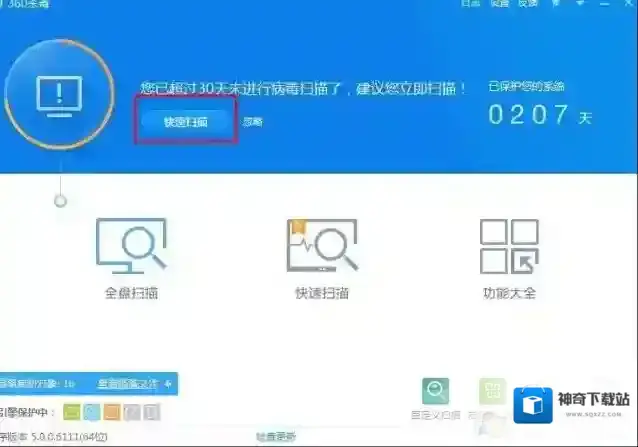Image resolution: width=638 pixels, height=447 pixels.
Task: Toggle the green protection engine icon
Action: pyautogui.click(x=71, y=412)
